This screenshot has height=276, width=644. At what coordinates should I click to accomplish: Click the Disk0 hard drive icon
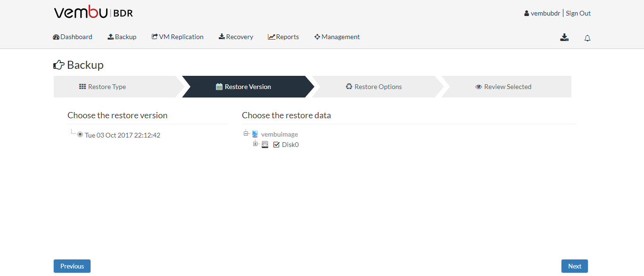point(265,145)
